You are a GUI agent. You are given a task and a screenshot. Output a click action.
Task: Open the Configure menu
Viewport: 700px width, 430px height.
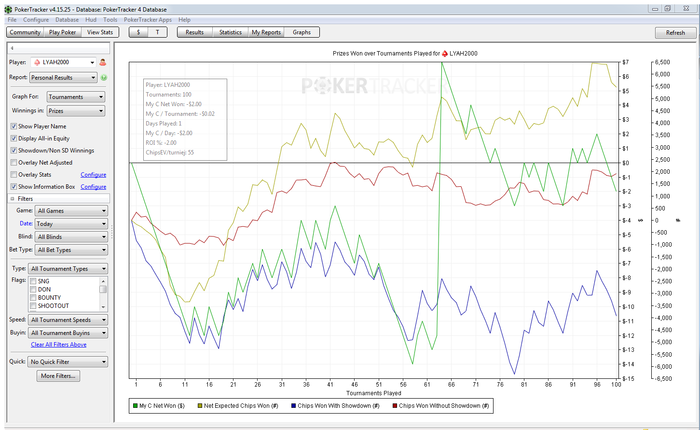click(36, 20)
